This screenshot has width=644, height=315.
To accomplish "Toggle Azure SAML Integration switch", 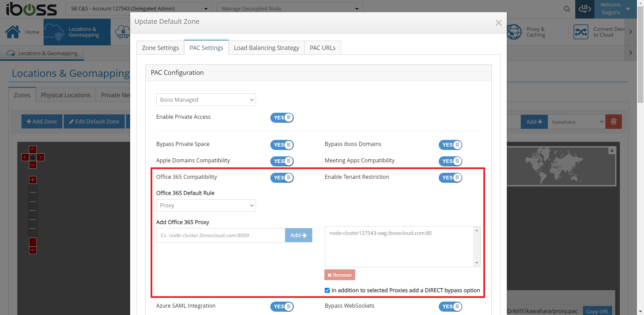I will pyautogui.click(x=282, y=306).
